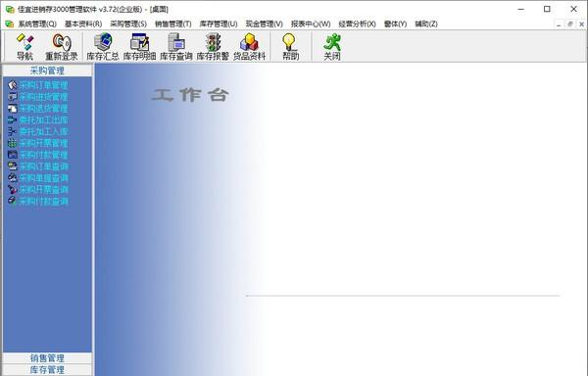Expand the 库存管理 sidebar section

pos(47,370)
